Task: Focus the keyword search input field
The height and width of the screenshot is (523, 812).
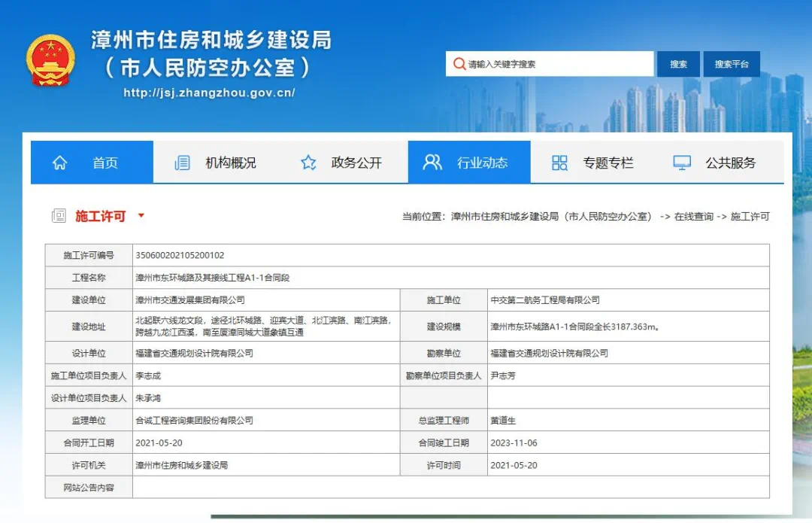Action: pos(556,64)
